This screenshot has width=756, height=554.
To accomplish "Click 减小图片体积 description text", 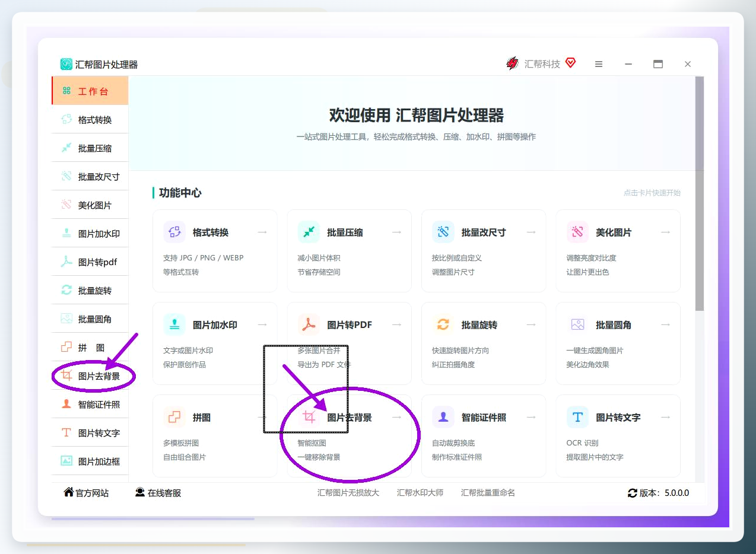I will (x=319, y=258).
